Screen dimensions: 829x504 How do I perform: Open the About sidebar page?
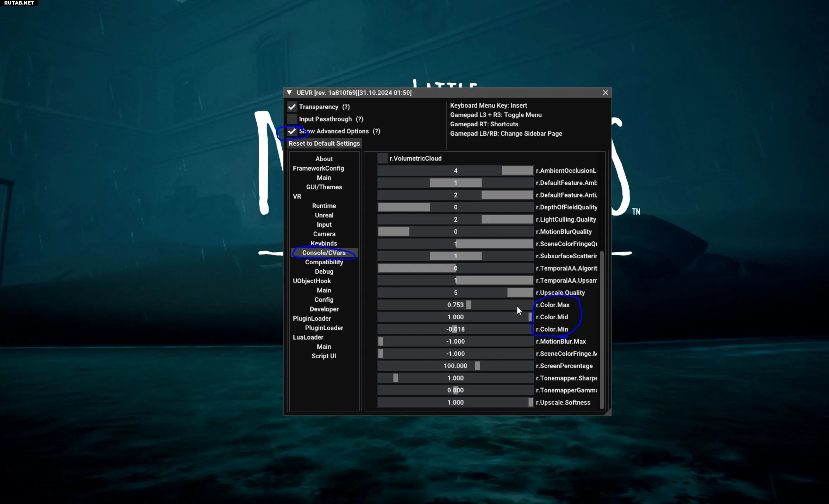point(324,159)
